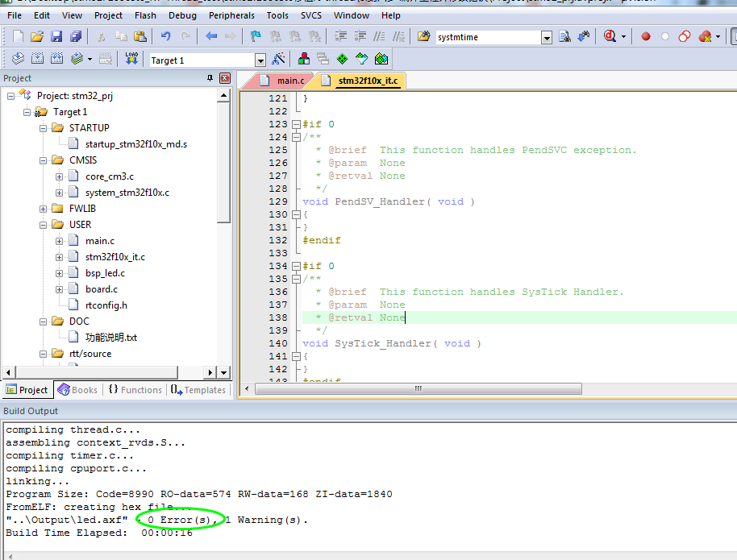Pin the Project panel
The image size is (737, 560).
coord(210,78)
